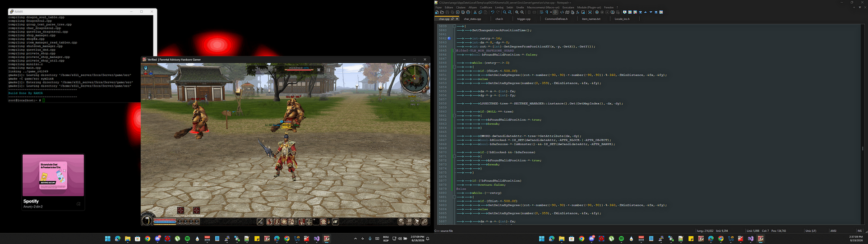The height and width of the screenshot is (244, 868).
Task: Open the Function List toolbar icon
Action: 577,12
